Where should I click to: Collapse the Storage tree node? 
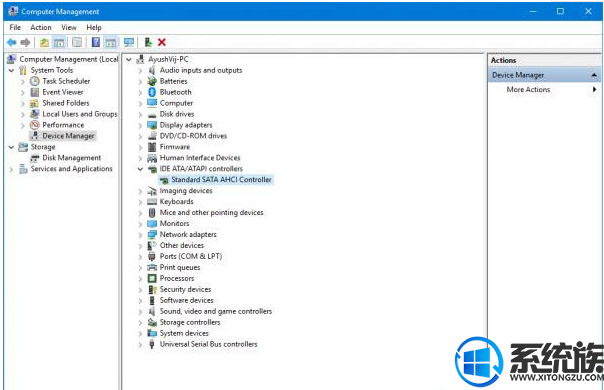(11, 147)
